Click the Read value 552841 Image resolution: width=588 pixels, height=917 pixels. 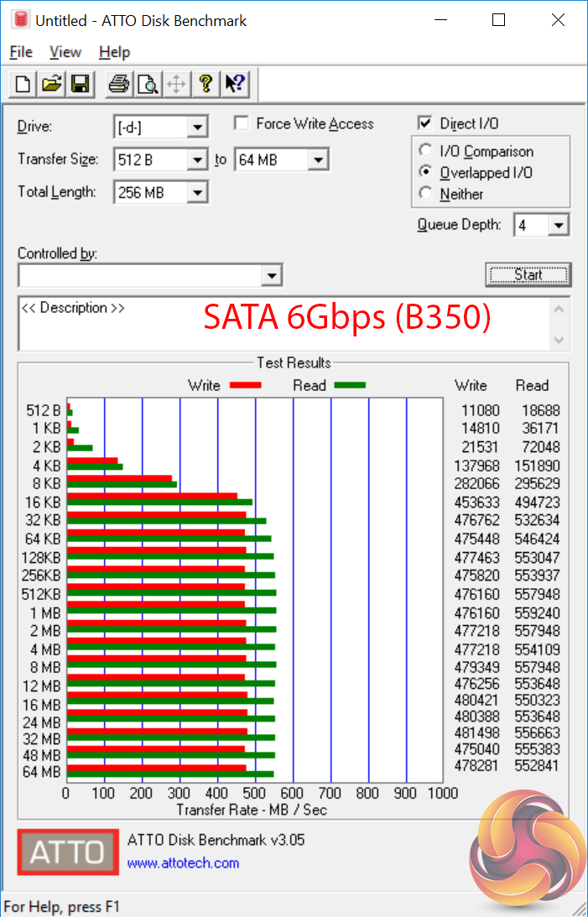(537, 765)
